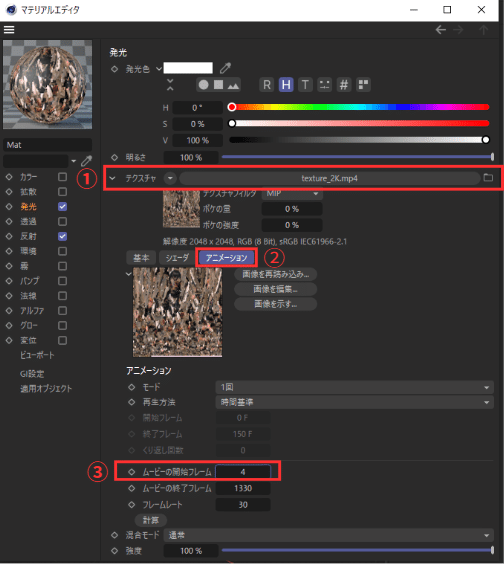Collapse color chooser compact arrows
This screenshot has width=504, height=564.
pyautogui.click(x=170, y=85)
